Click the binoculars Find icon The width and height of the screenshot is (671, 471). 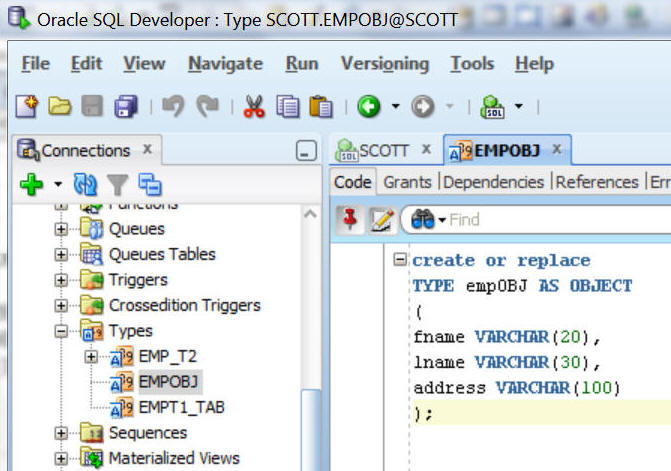[423, 219]
